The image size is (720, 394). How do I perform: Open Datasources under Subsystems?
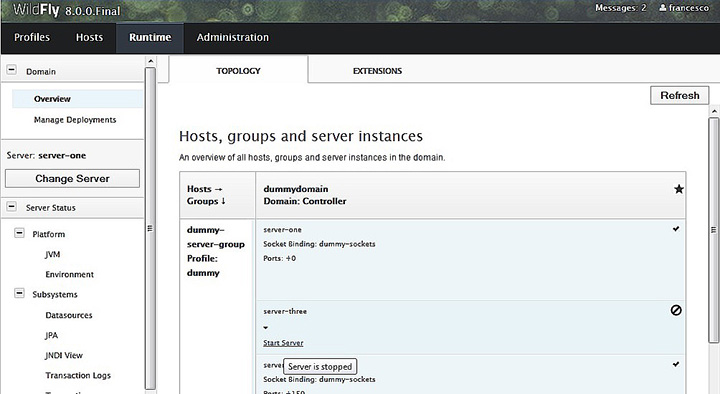click(x=69, y=315)
